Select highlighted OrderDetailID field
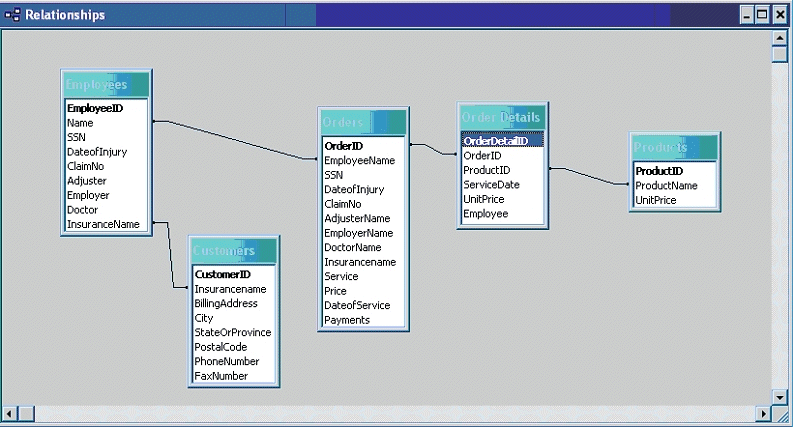This screenshot has height=427, width=793. (503, 141)
